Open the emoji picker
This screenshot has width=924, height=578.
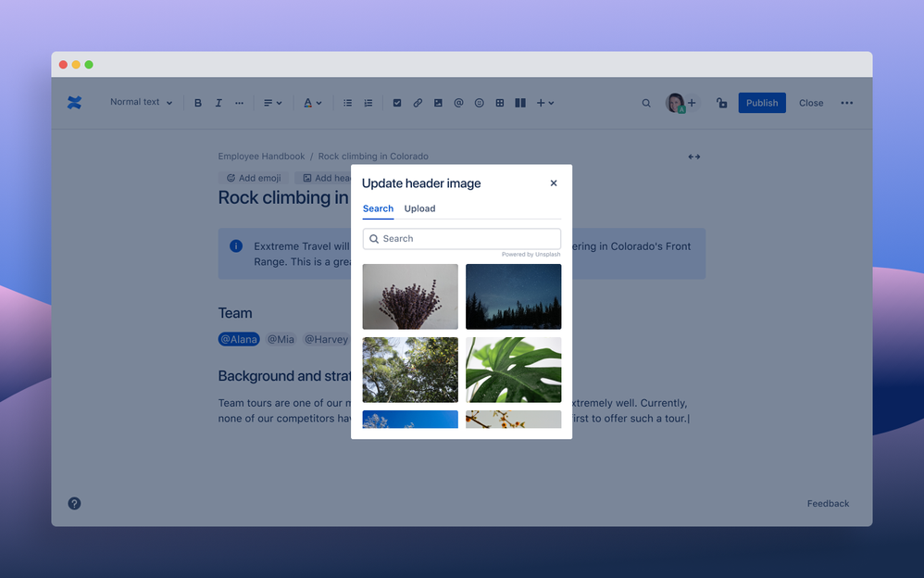[x=479, y=103]
